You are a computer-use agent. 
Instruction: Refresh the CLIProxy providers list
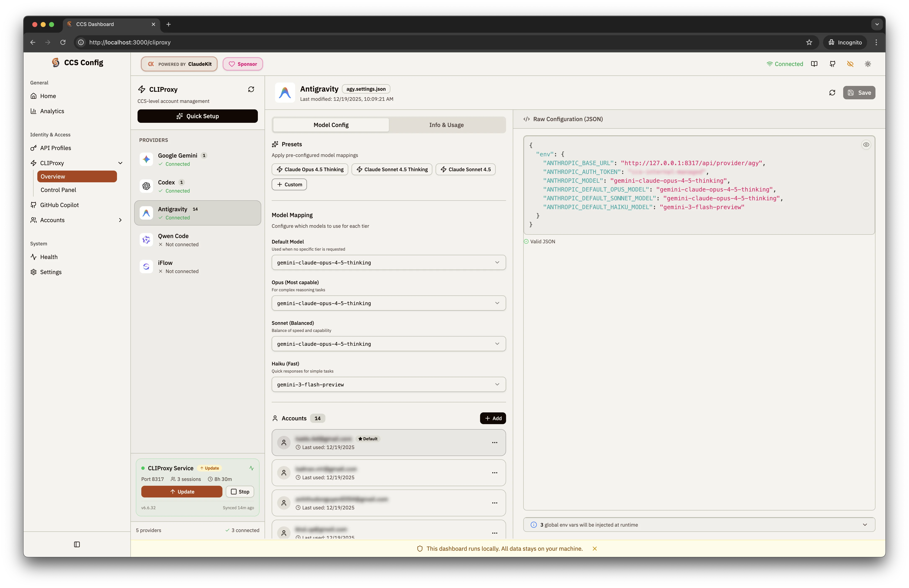[x=251, y=89]
